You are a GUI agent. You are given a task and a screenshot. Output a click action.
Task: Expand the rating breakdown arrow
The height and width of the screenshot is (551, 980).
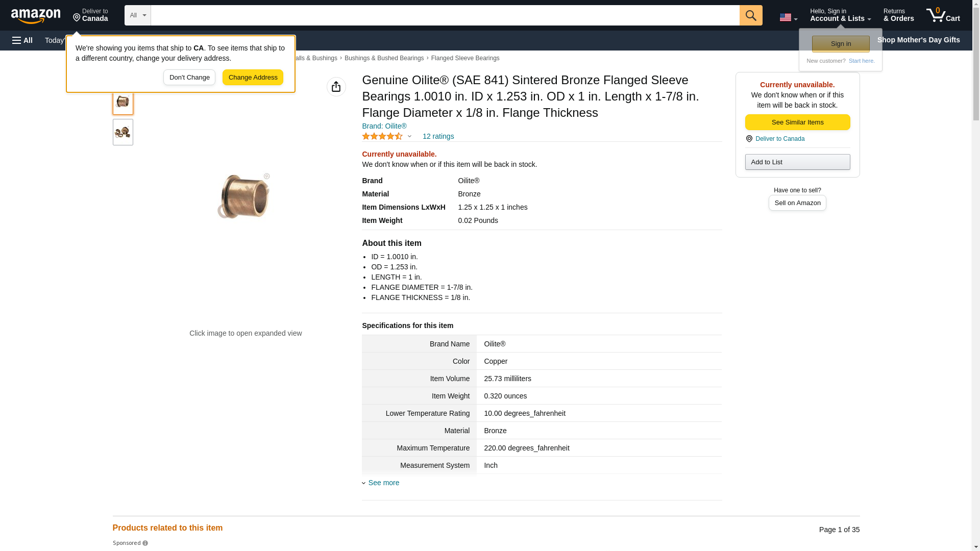point(409,136)
